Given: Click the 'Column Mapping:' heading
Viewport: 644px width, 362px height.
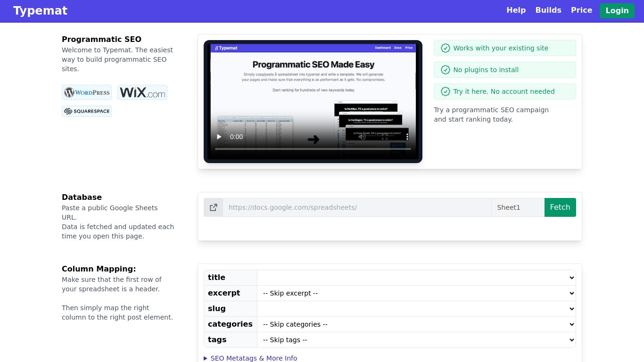Looking at the screenshot, I should coord(99,269).
